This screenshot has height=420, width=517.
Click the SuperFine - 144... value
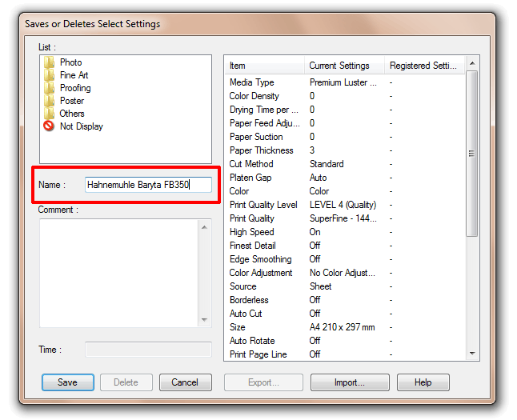343,218
